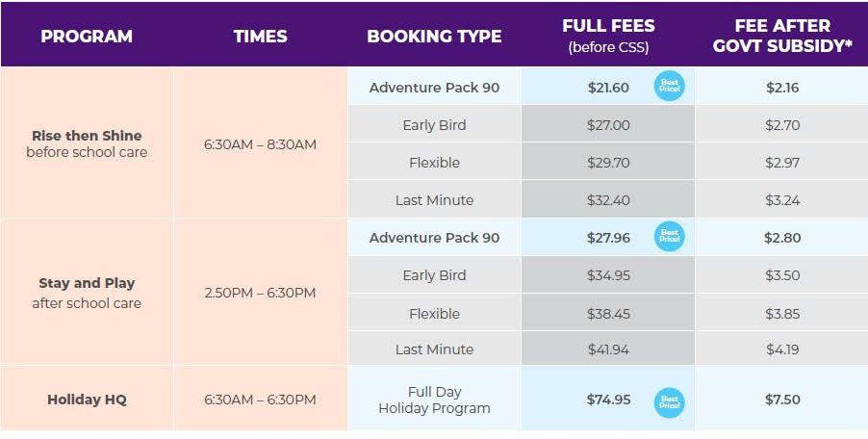Select the Holiday HQ program cell

coord(87,400)
